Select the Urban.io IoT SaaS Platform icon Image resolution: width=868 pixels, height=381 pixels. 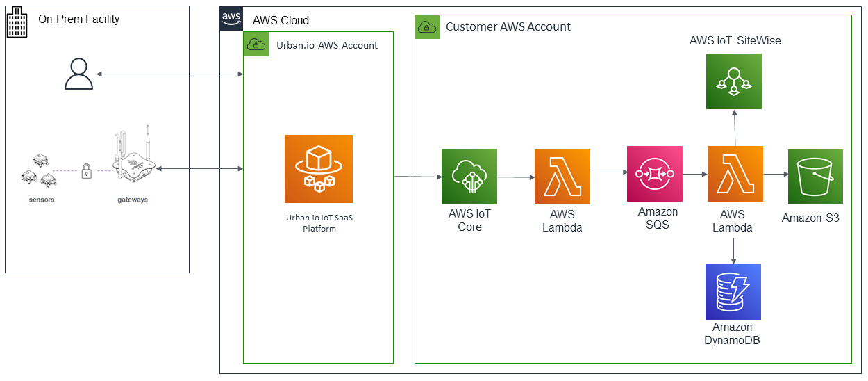[319, 169]
